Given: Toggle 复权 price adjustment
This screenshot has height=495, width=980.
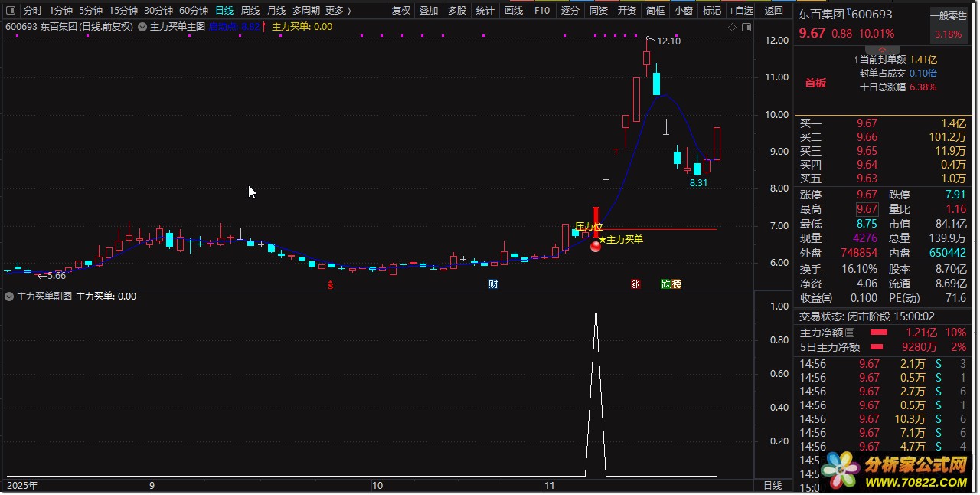Looking at the screenshot, I should pyautogui.click(x=400, y=11).
